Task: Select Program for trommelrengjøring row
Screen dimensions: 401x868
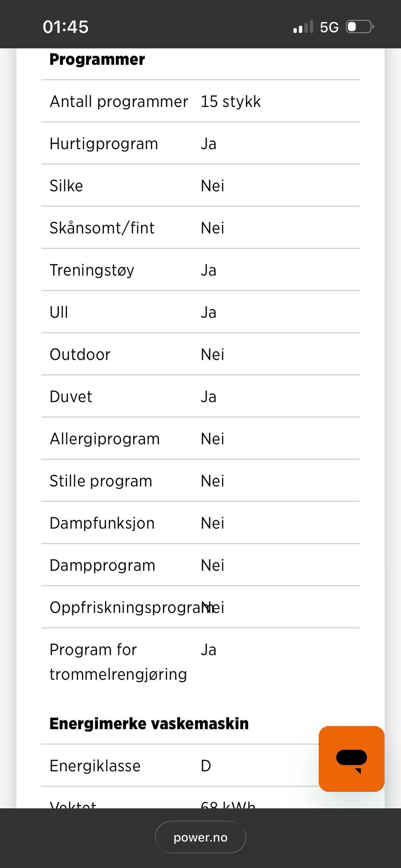Action: click(200, 662)
